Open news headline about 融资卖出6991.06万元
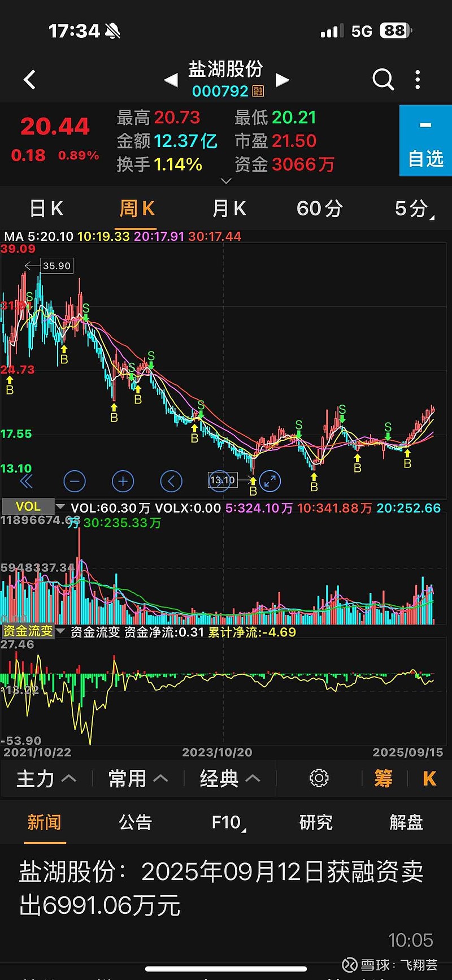Screen dimensions: 452x980 coord(221,889)
